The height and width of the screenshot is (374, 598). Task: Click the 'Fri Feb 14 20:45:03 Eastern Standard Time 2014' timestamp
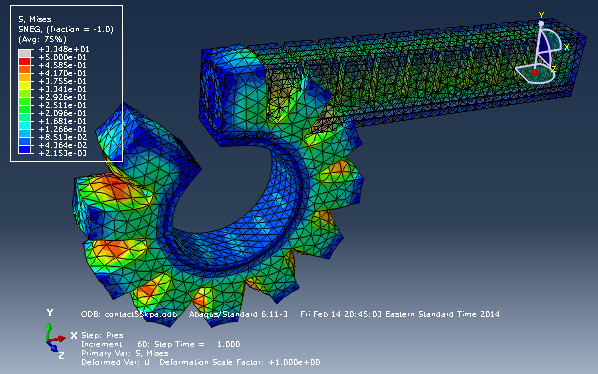(400, 314)
